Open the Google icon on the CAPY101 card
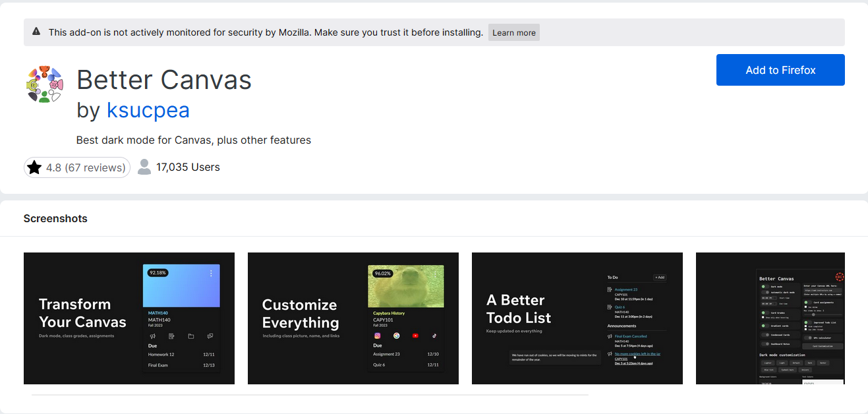The width and height of the screenshot is (868, 414). point(397,336)
